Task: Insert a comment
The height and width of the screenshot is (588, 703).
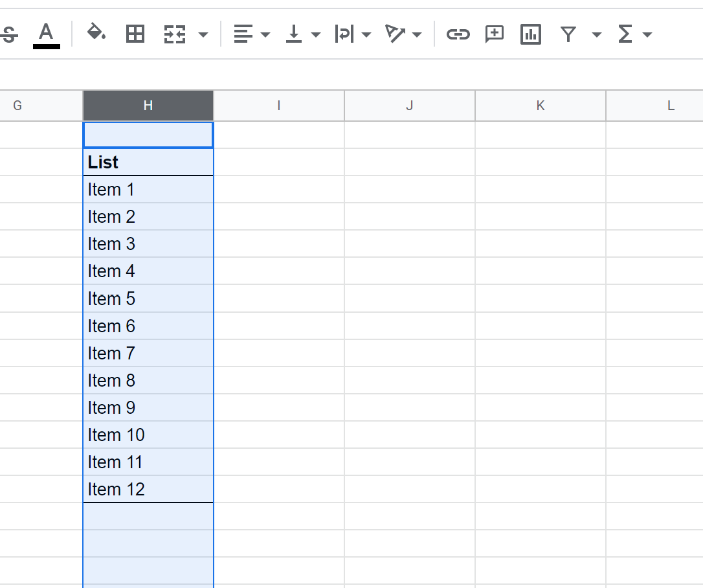Action: tap(494, 34)
